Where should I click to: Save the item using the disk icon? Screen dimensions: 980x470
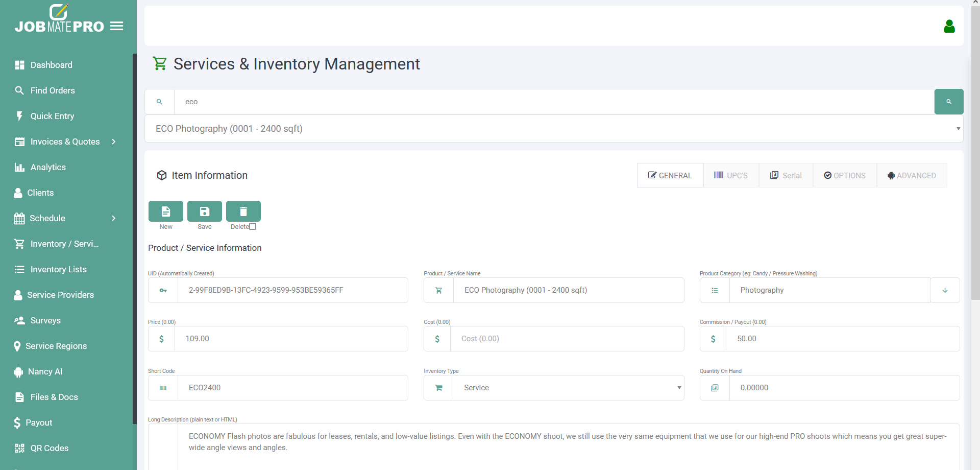pyautogui.click(x=204, y=211)
